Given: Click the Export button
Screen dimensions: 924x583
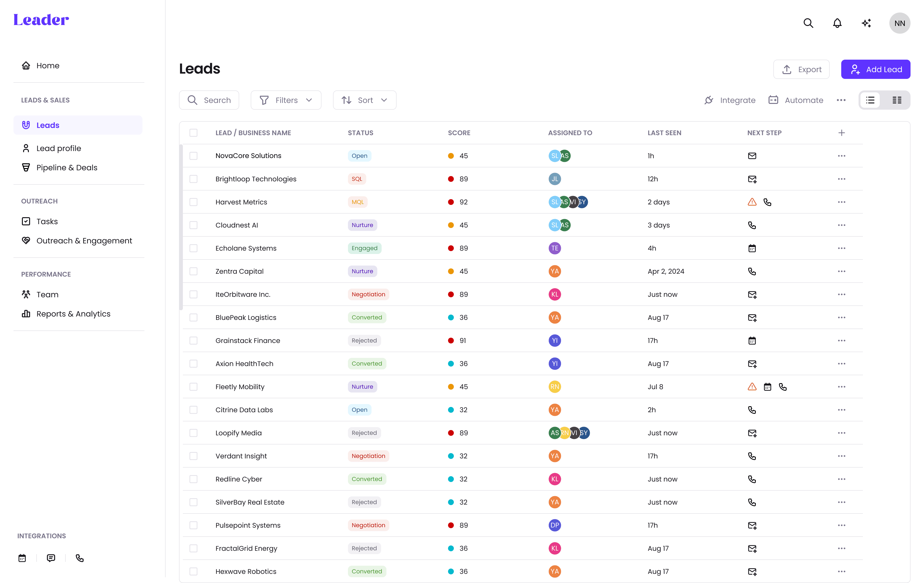Looking at the screenshot, I should click(801, 70).
